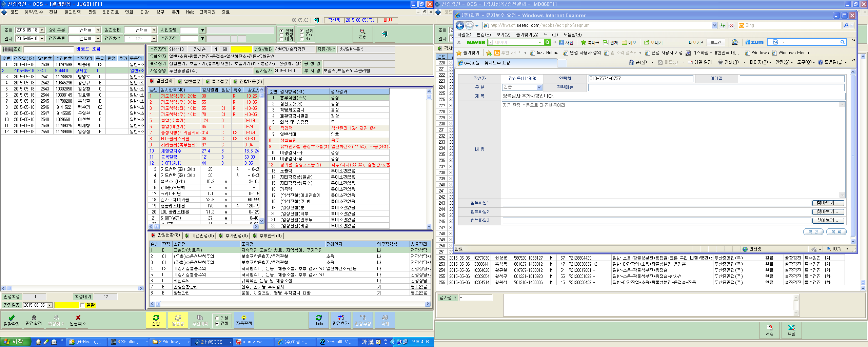Open the 결과입력 menu
Viewport: 868px width, 347px height.
pos(73,12)
